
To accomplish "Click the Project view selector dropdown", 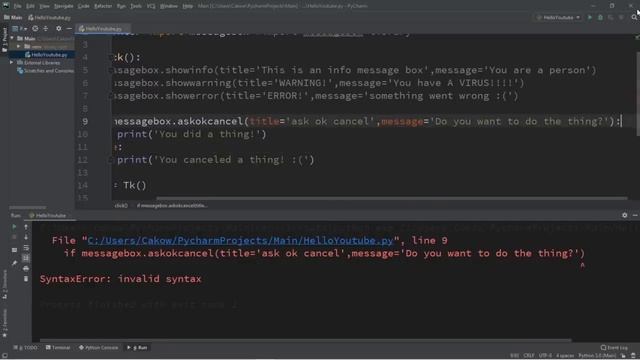I will pyautogui.click(x=20, y=29).
